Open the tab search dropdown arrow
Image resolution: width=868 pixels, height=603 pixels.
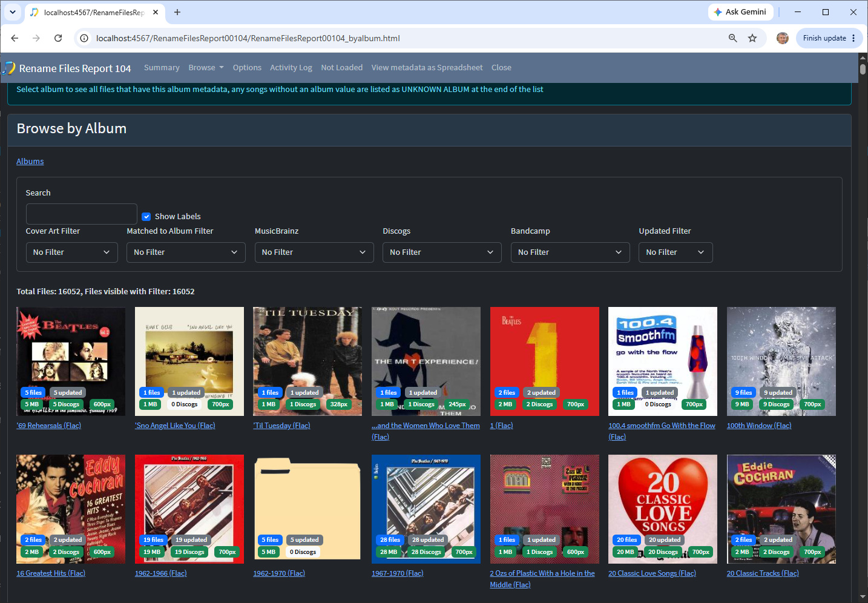[x=12, y=12]
